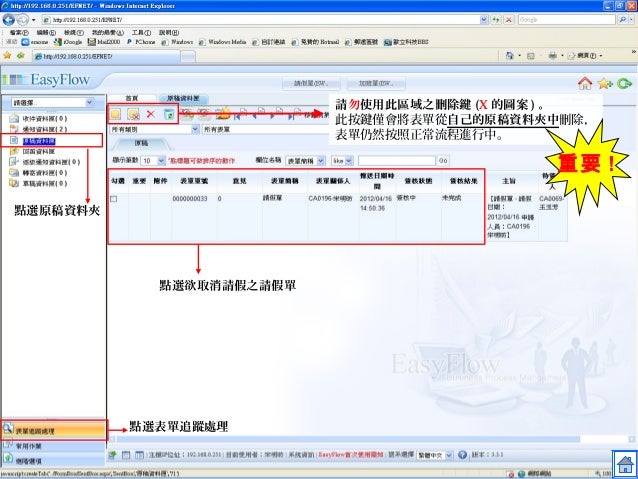638x479 pixels.
Task: Open the 編輯(E) menu
Action: point(46,32)
